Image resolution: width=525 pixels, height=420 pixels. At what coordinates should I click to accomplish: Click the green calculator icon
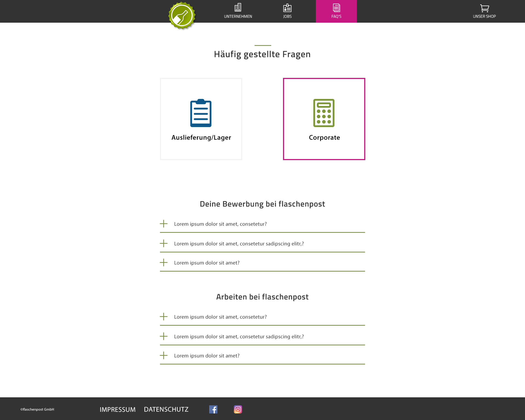click(x=324, y=113)
